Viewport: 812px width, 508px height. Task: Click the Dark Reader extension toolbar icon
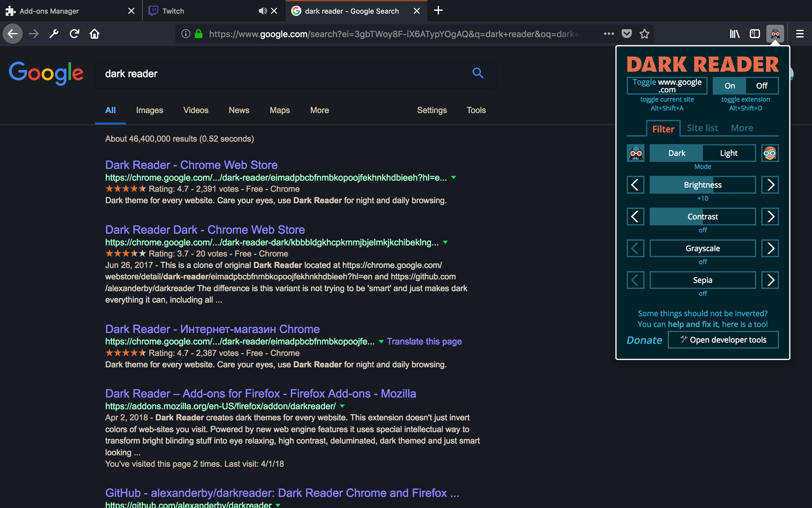(775, 34)
